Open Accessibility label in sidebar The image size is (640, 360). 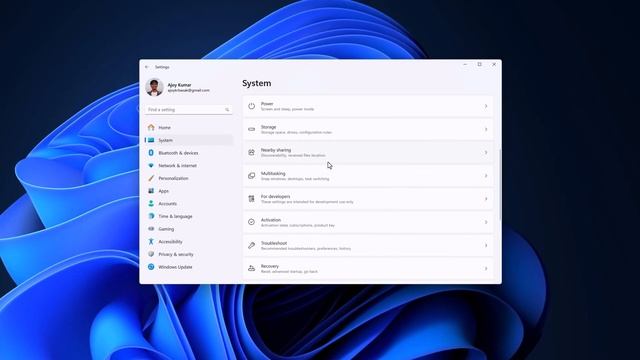[x=171, y=242]
